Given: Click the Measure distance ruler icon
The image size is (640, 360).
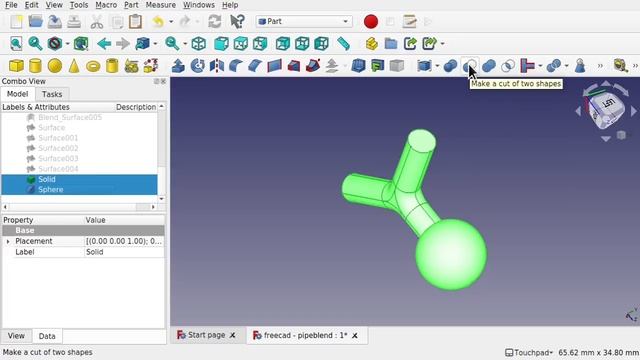Looking at the screenshot, I should [344, 44].
